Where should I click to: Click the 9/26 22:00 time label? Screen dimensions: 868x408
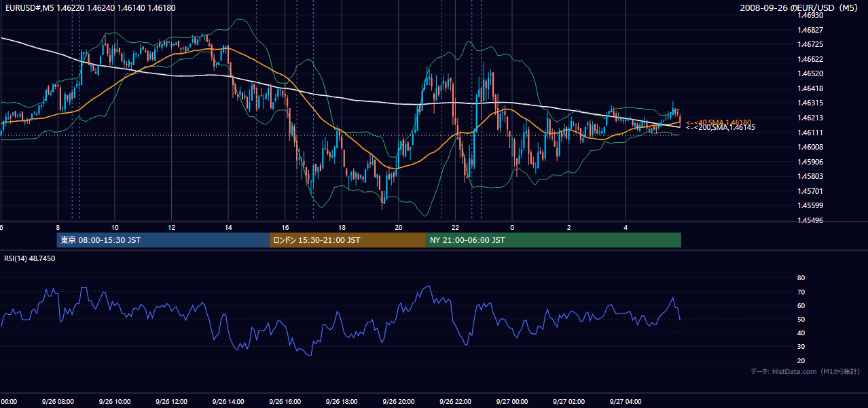pyautogui.click(x=455, y=402)
